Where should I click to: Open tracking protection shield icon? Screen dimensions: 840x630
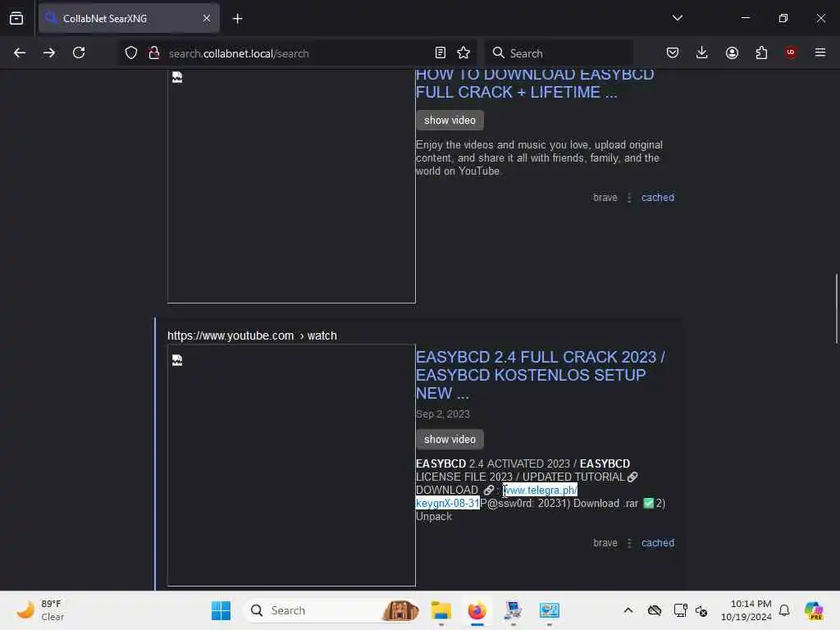point(131,53)
